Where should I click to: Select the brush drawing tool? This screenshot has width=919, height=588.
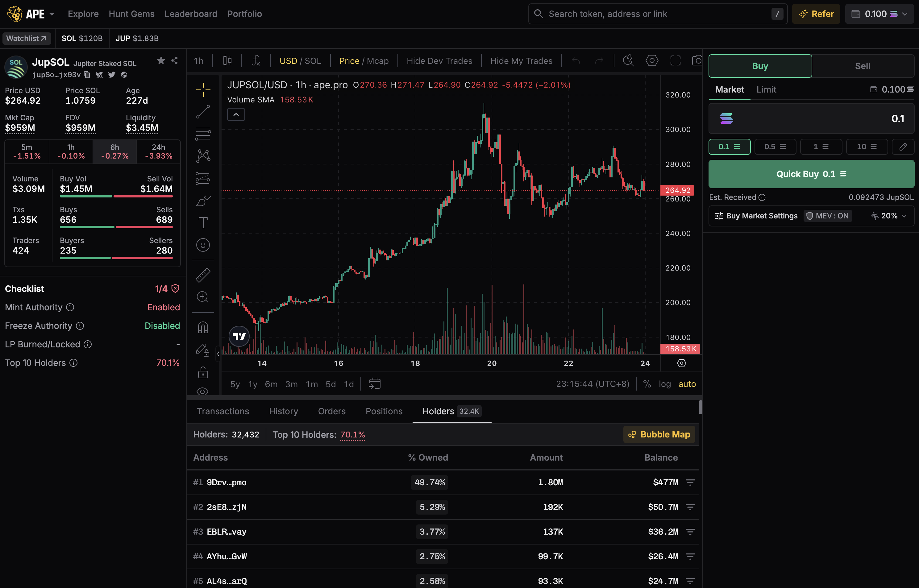click(203, 201)
